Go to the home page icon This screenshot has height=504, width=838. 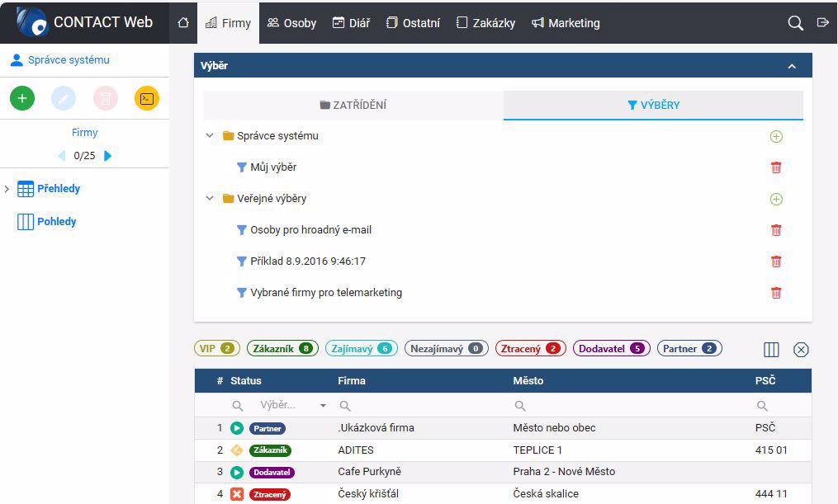(x=183, y=23)
